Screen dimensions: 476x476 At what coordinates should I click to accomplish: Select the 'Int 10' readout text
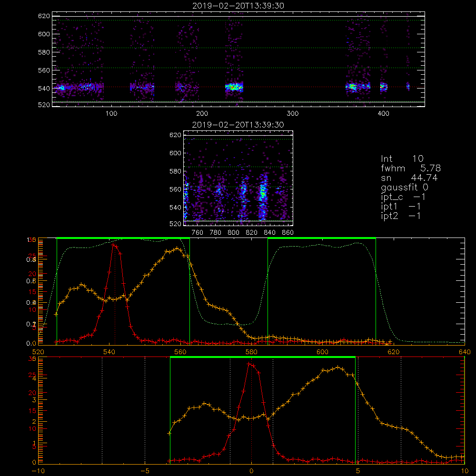point(402,159)
